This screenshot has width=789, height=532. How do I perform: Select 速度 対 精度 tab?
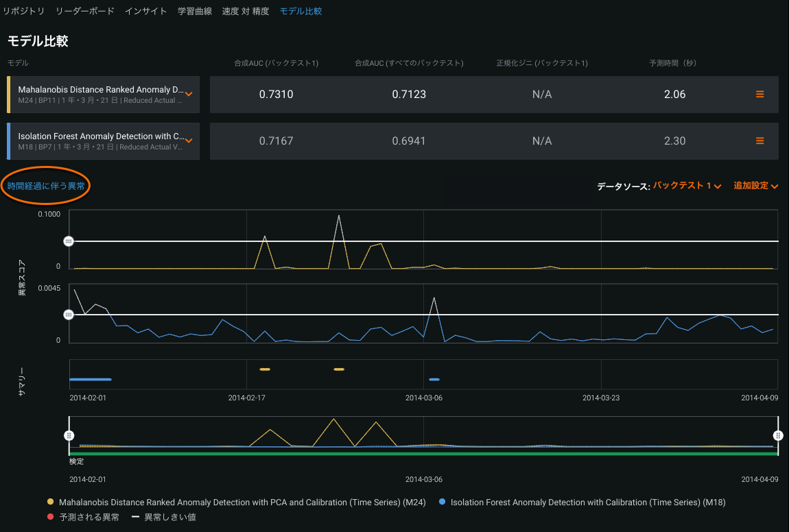[245, 12]
